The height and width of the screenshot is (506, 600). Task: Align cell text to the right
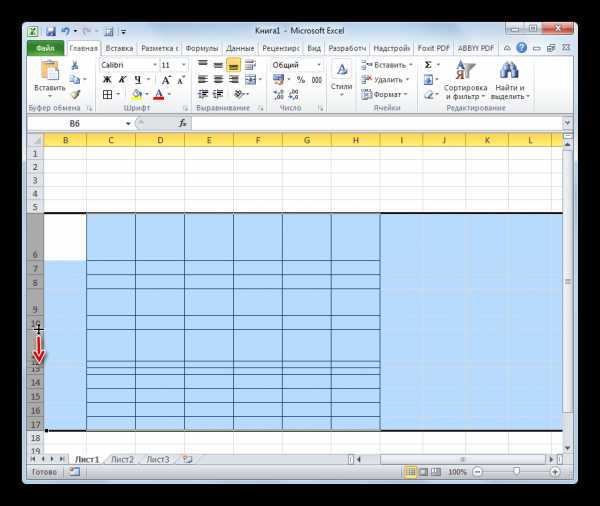coord(233,80)
